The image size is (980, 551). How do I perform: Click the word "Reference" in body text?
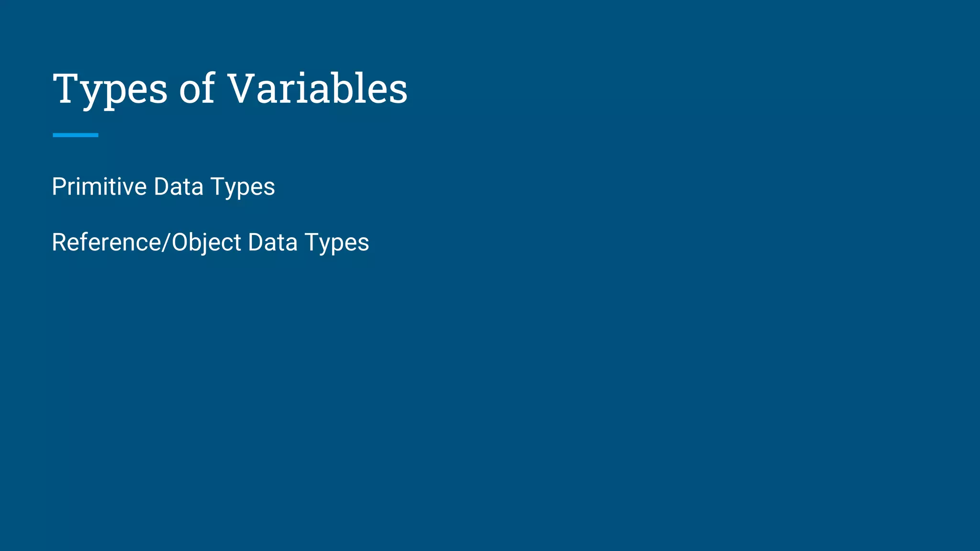[107, 242]
